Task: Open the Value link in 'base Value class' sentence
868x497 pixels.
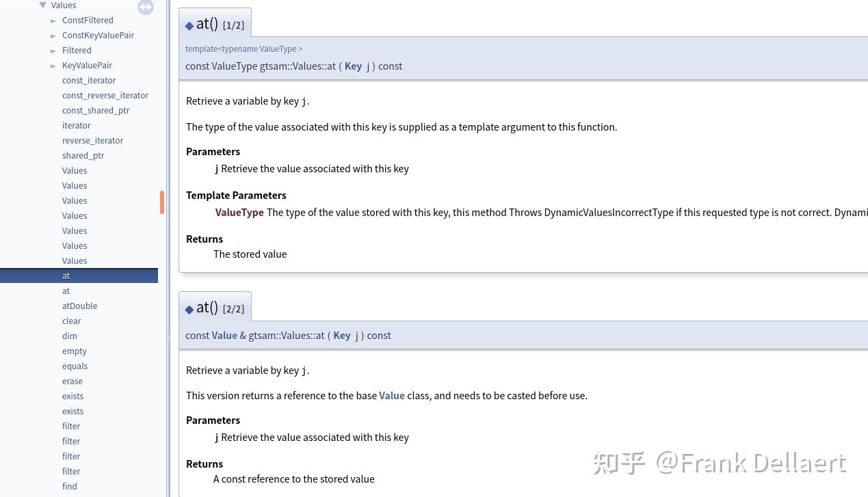Action: tap(392, 396)
